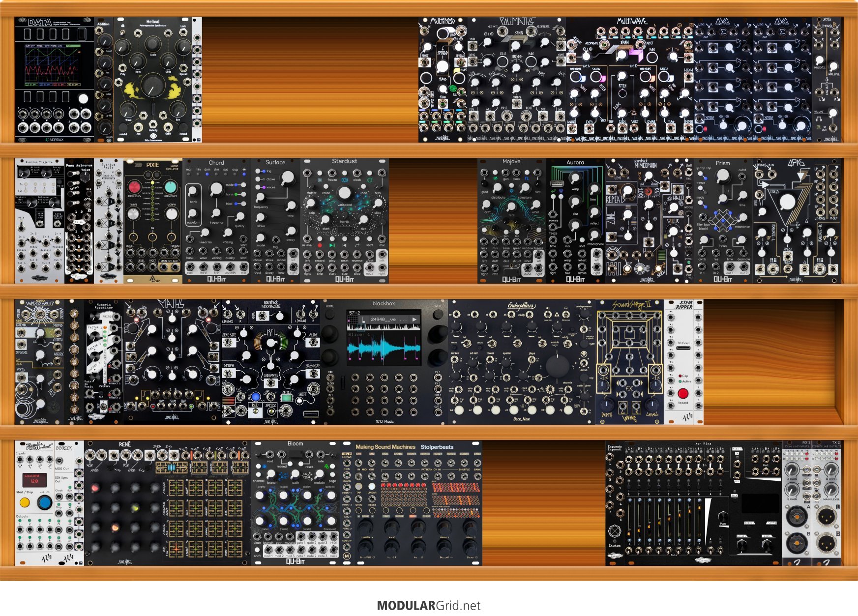Click the TEMPO knob on Stolperbeats

[x=364, y=528]
